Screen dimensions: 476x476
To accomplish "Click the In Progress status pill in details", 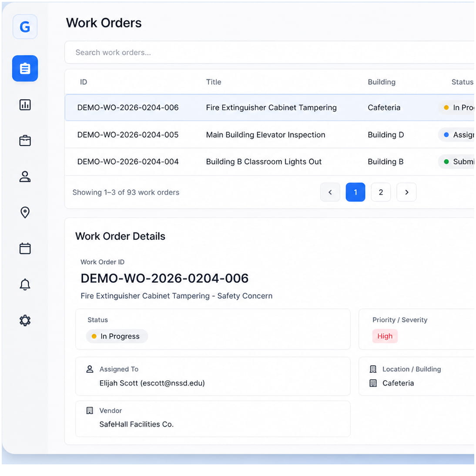I will click(117, 336).
